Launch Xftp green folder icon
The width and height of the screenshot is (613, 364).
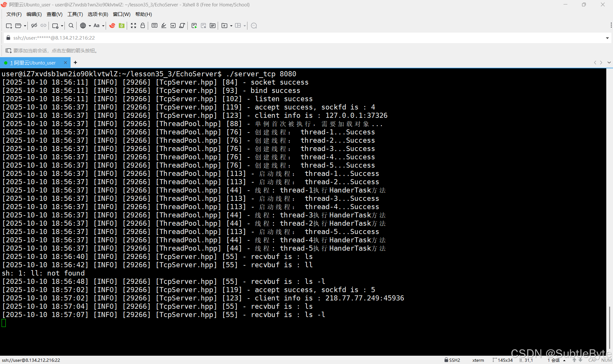122,26
